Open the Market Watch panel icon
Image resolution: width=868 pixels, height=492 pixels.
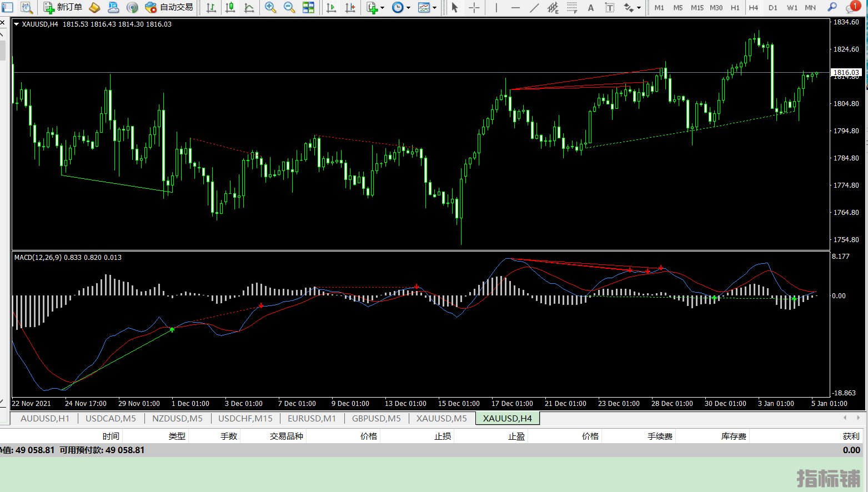click(x=8, y=7)
